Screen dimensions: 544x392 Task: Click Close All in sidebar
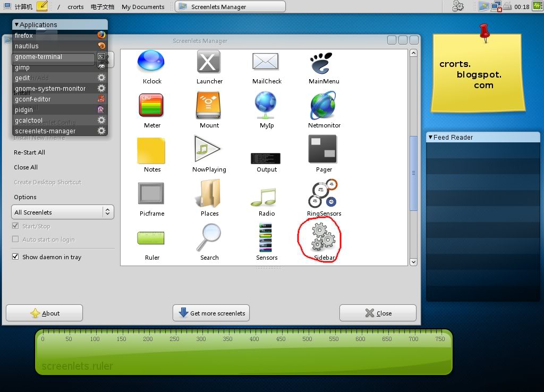25,167
